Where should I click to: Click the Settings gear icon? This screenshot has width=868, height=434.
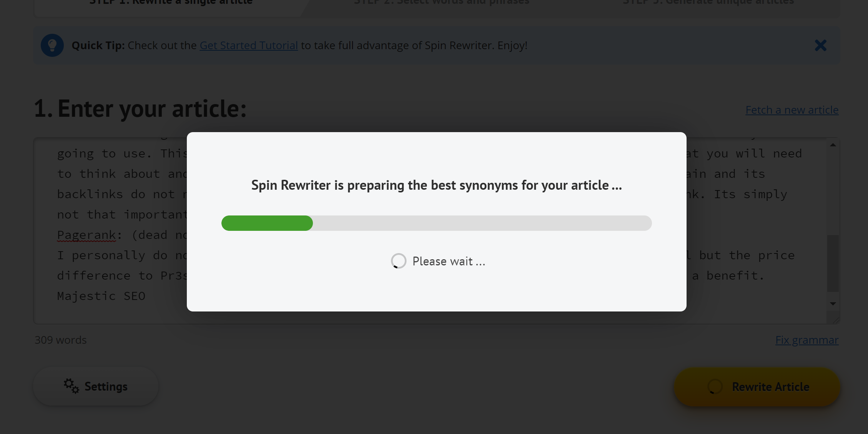[70, 386]
